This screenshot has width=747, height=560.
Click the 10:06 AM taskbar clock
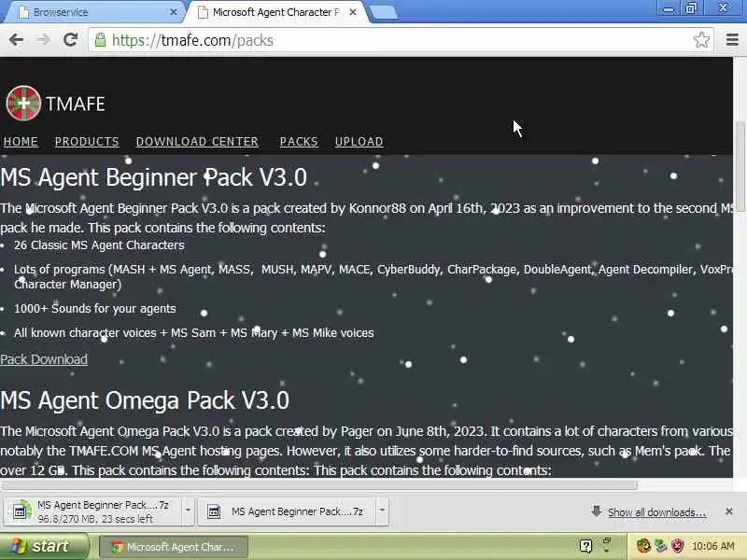[x=712, y=546]
